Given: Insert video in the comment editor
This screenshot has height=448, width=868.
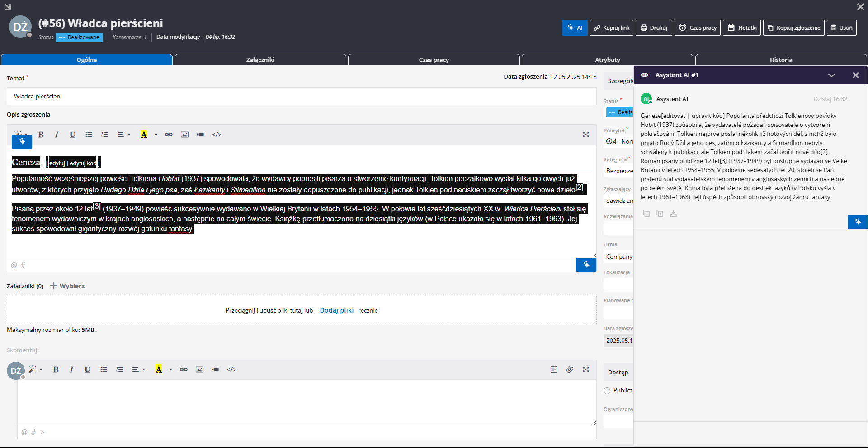Looking at the screenshot, I should [215, 369].
